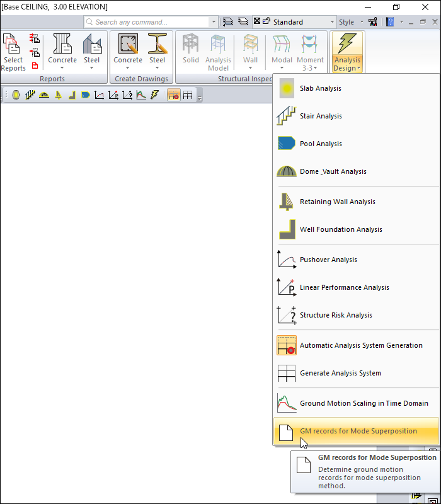Click the Moment 3-3 ribbon icon
The image size is (441, 504).
[310, 52]
